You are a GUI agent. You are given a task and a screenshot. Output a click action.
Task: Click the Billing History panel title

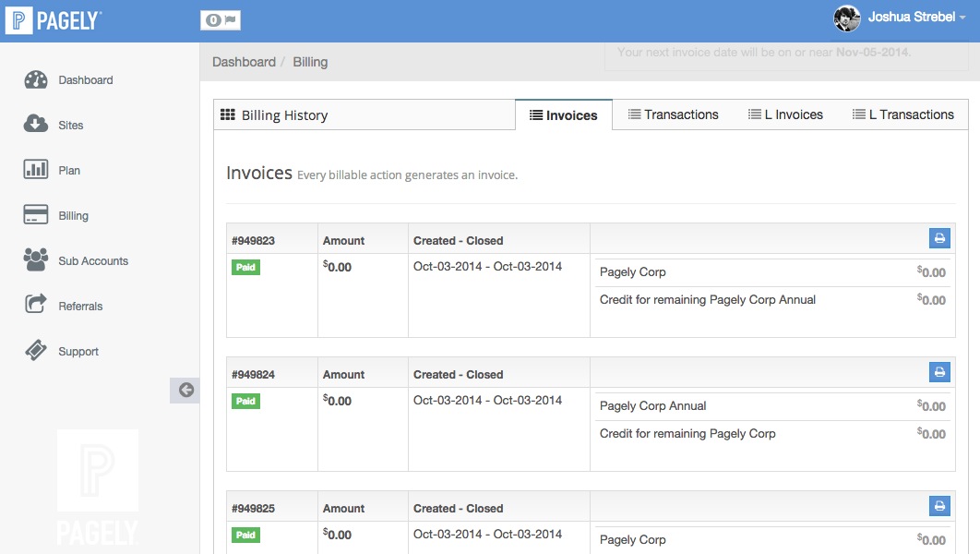point(284,115)
